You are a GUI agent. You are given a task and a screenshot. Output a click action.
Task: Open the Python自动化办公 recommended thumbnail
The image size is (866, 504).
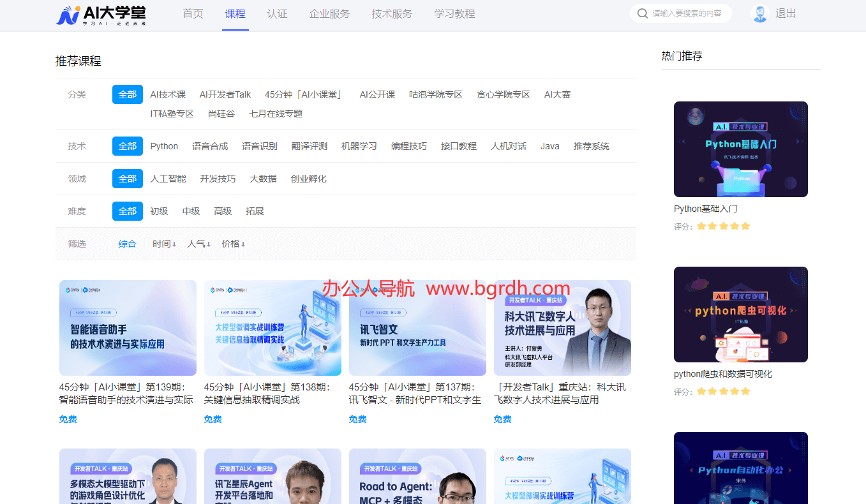741,468
